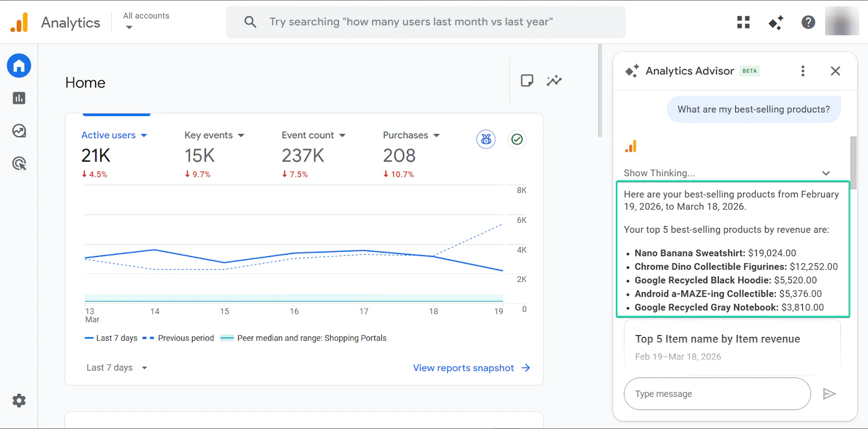This screenshot has height=429, width=868.
Task: Click the benchmarking badge icon
Action: [486, 139]
